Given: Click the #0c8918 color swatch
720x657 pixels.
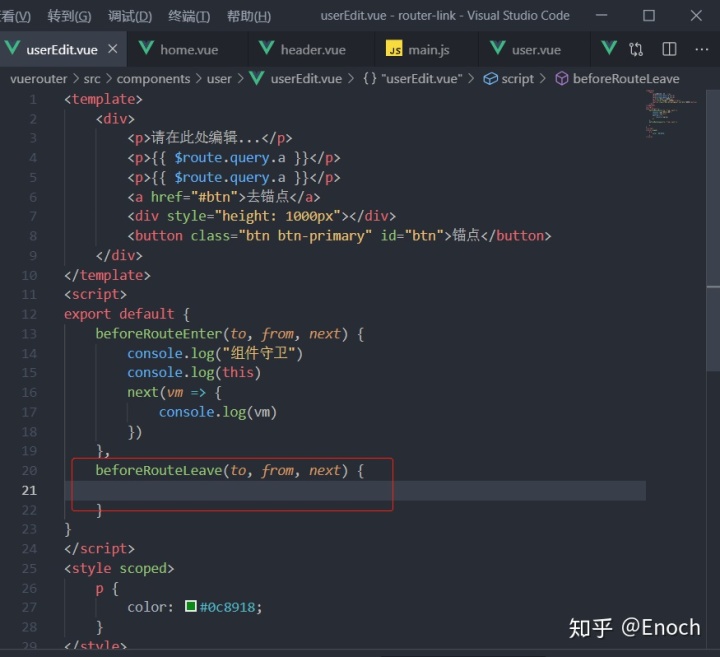Looking at the screenshot, I should (191, 606).
